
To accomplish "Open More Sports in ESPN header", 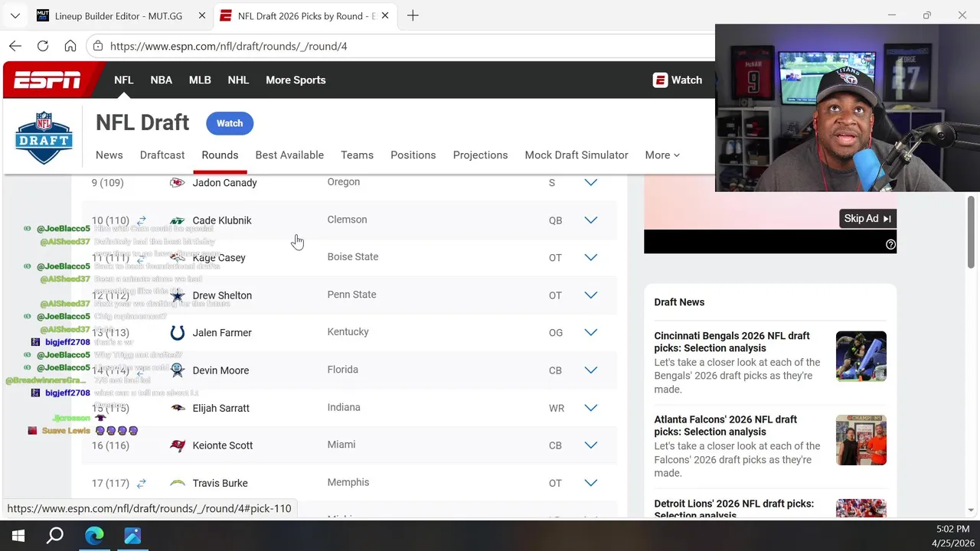I will tap(296, 80).
